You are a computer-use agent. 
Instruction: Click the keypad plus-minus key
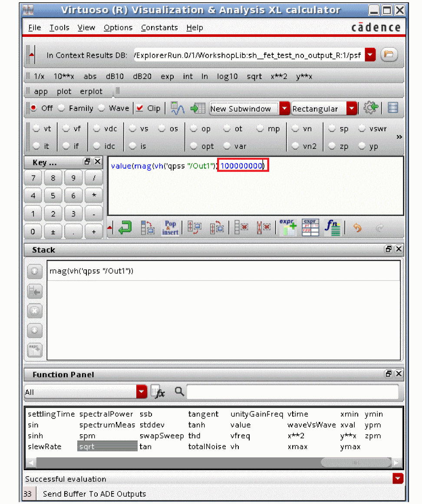point(53,231)
